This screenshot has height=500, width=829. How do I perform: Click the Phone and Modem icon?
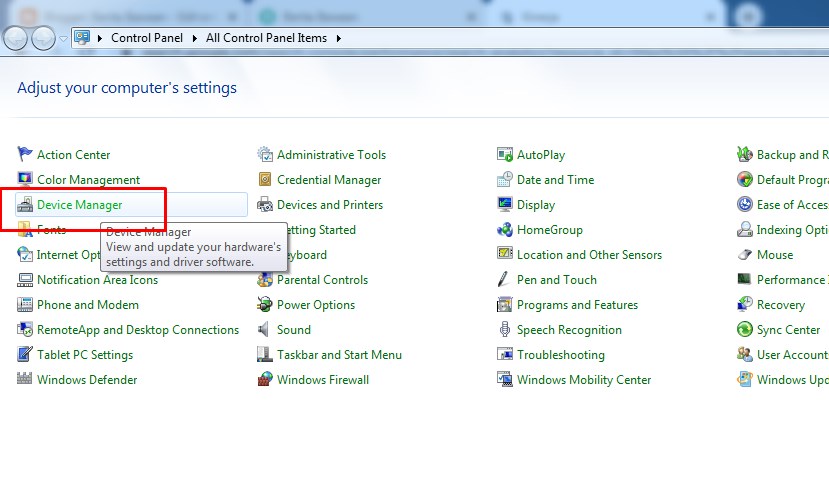tap(24, 304)
